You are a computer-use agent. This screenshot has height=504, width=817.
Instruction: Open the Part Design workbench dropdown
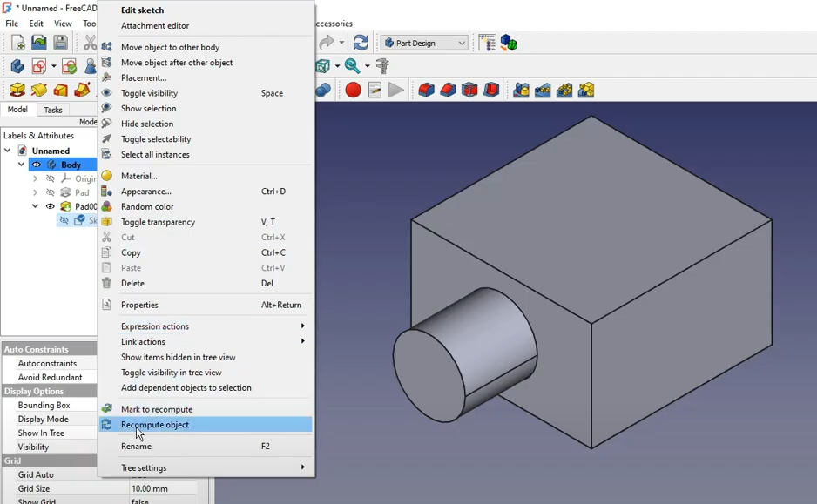[x=424, y=42]
